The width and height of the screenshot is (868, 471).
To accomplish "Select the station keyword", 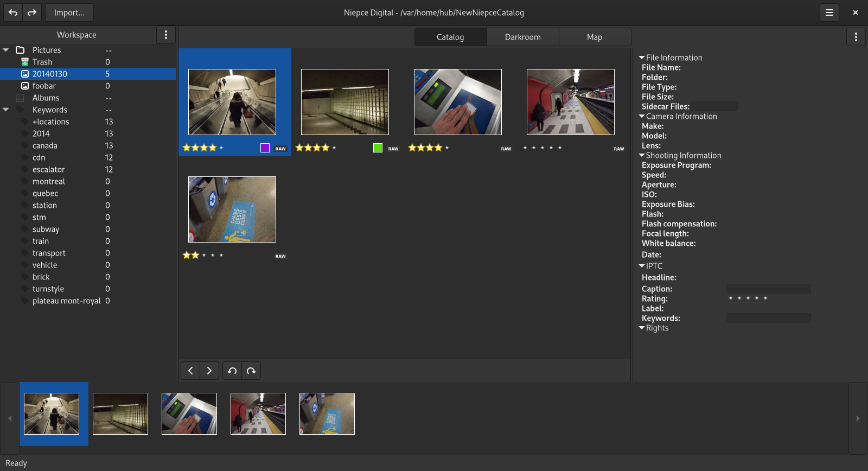I will [44, 205].
